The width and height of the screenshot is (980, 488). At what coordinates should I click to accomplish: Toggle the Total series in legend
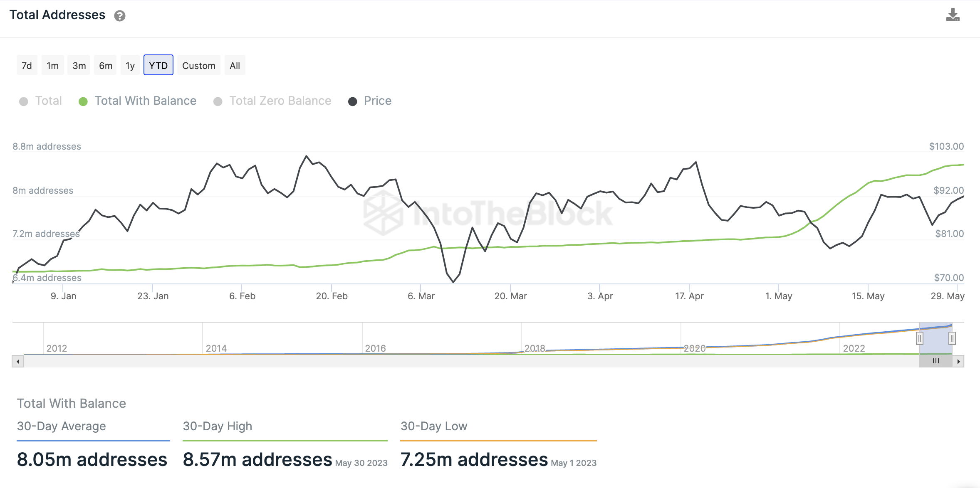pyautogui.click(x=41, y=101)
